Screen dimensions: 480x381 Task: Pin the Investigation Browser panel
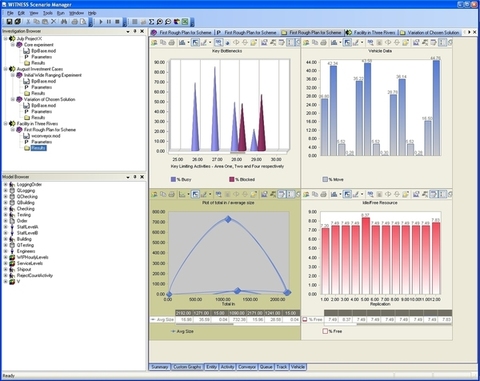tap(135, 31)
